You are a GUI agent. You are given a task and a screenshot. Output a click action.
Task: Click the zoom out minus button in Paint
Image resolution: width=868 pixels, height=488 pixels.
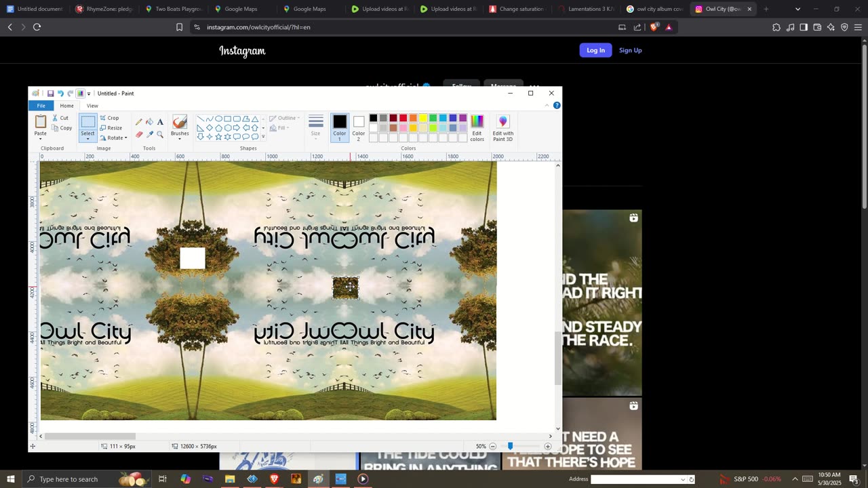492,447
